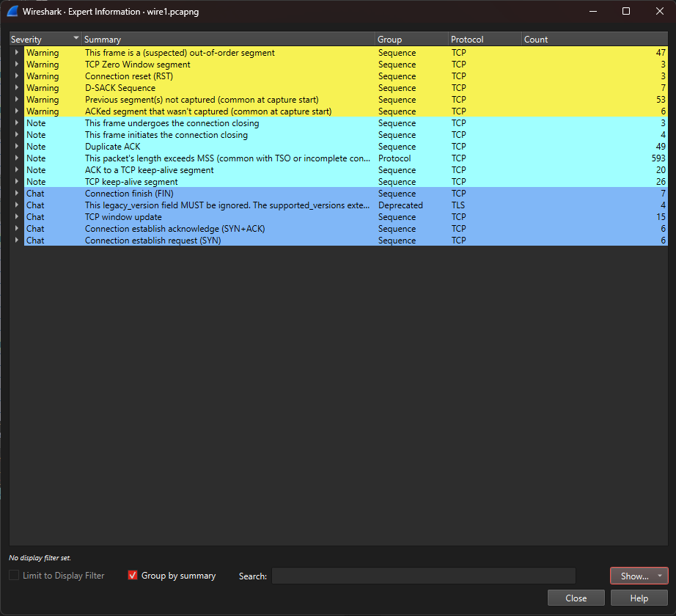Click the count value 49
Viewport: 676px width, 616px height.
tap(661, 147)
